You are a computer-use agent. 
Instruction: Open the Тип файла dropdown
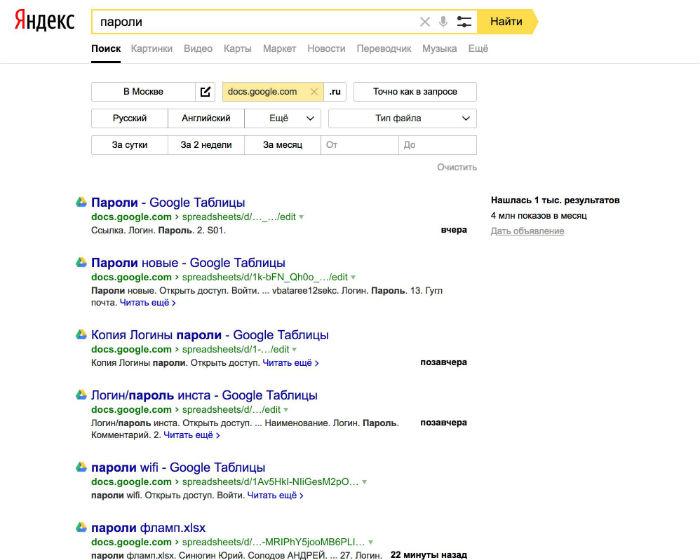pyautogui.click(x=402, y=118)
